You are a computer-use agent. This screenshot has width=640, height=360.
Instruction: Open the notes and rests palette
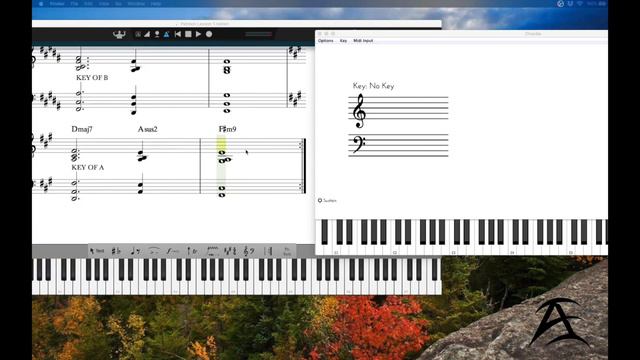click(135, 251)
